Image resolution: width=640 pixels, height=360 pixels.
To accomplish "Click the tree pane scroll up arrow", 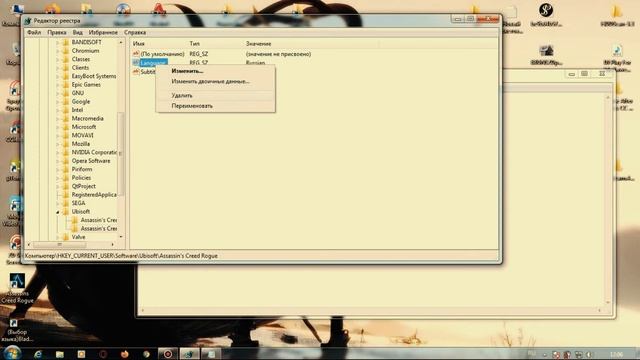I will (121, 42).
